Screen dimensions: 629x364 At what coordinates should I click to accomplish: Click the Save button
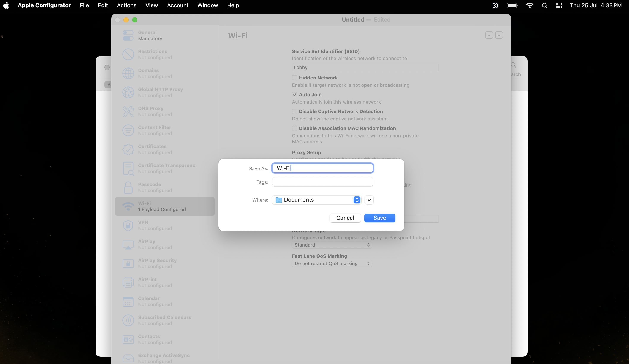(x=380, y=218)
